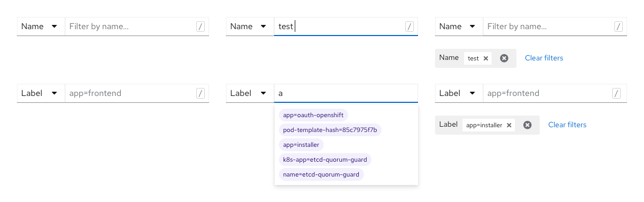Remove the 'app=installer' chip via x icon
644x202 pixels.
click(509, 125)
